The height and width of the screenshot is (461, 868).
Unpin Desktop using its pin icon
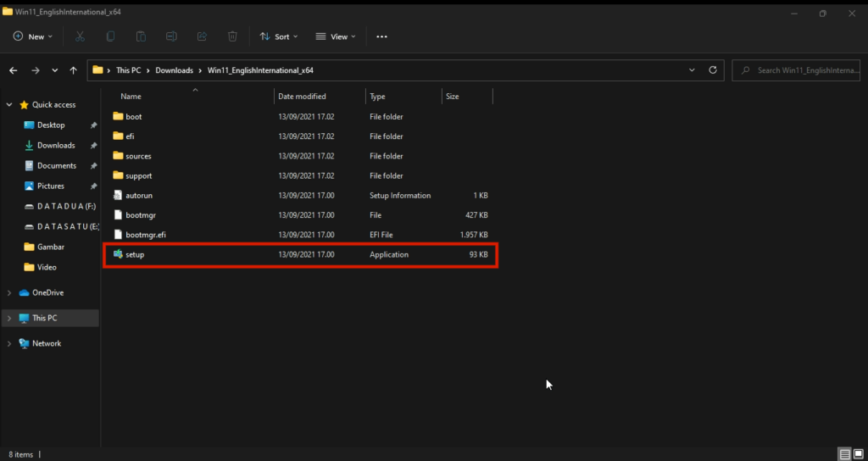[x=93, y=125]
